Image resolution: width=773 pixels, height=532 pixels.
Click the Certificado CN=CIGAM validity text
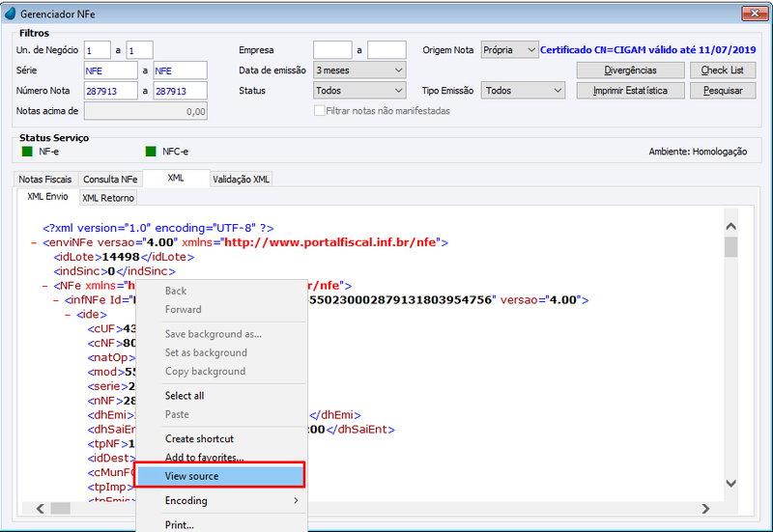pos(647,50)
